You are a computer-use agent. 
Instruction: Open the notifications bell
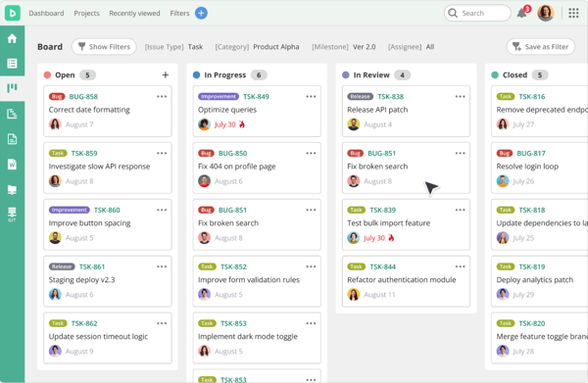coord(522,13)
